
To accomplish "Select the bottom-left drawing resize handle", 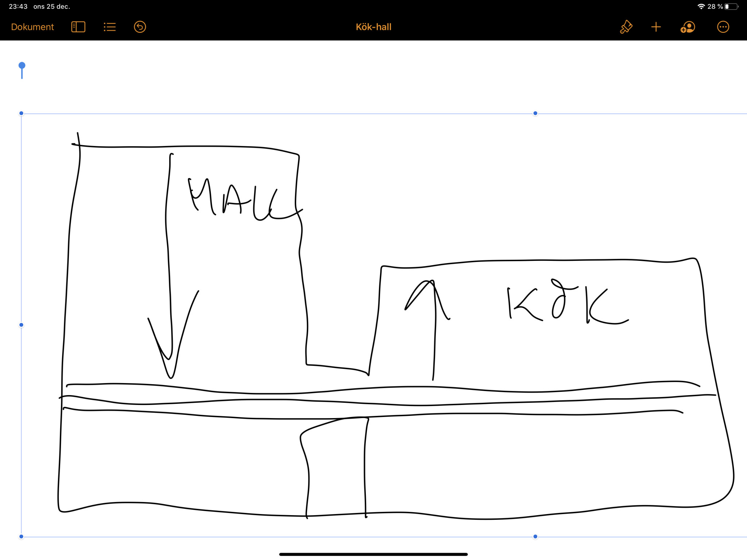I will point(21,536).
